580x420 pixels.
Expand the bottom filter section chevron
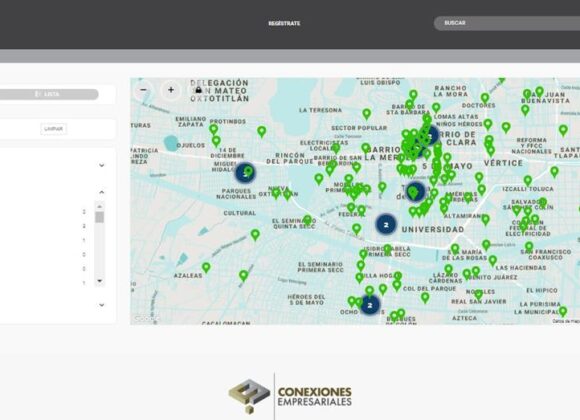click(102, 305)
